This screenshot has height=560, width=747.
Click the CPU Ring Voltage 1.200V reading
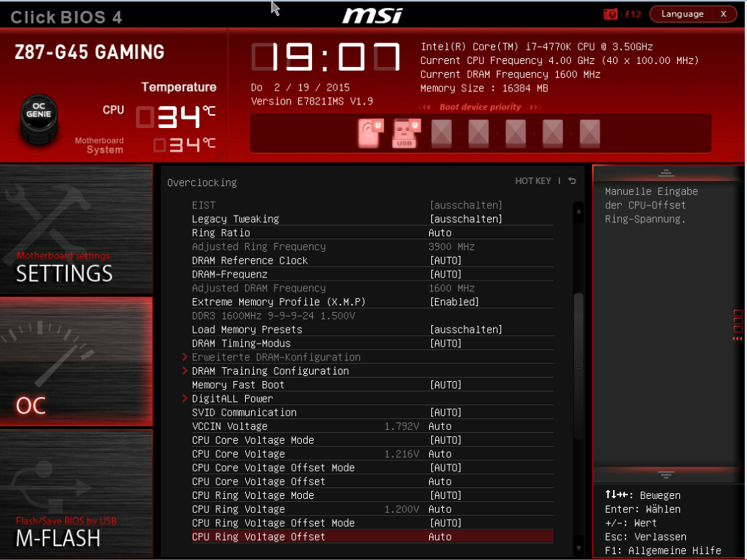[x=402, y=509]
